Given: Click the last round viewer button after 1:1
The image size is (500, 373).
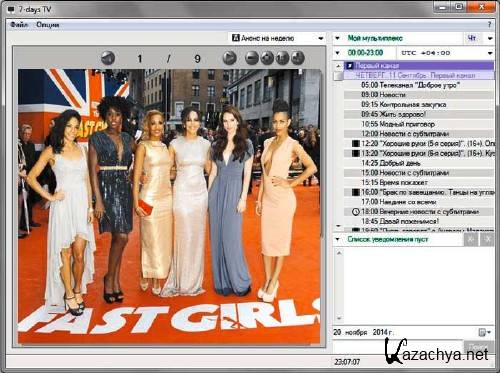Looking at the screenshot, I should (x=298, y=58).
